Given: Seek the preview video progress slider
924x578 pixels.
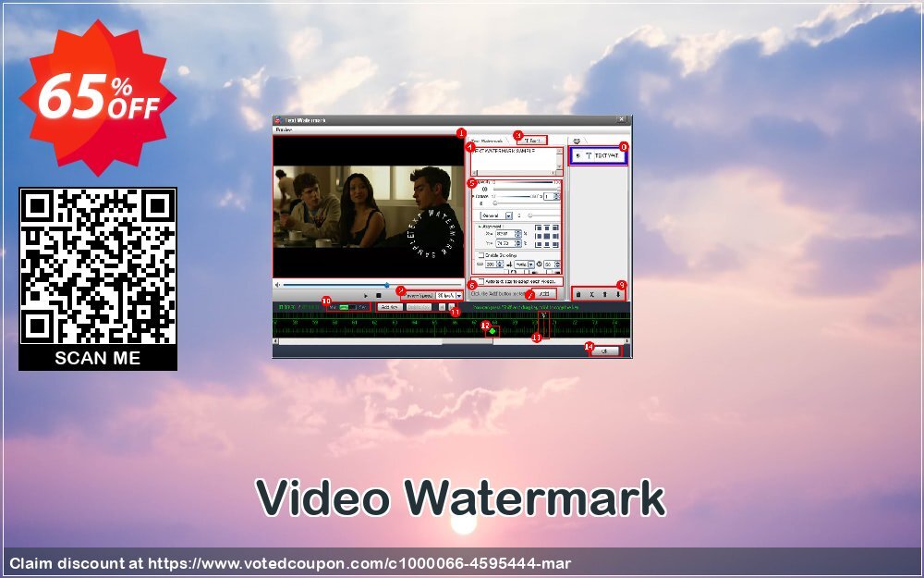Looking at the screenshot, I should 371,285.
